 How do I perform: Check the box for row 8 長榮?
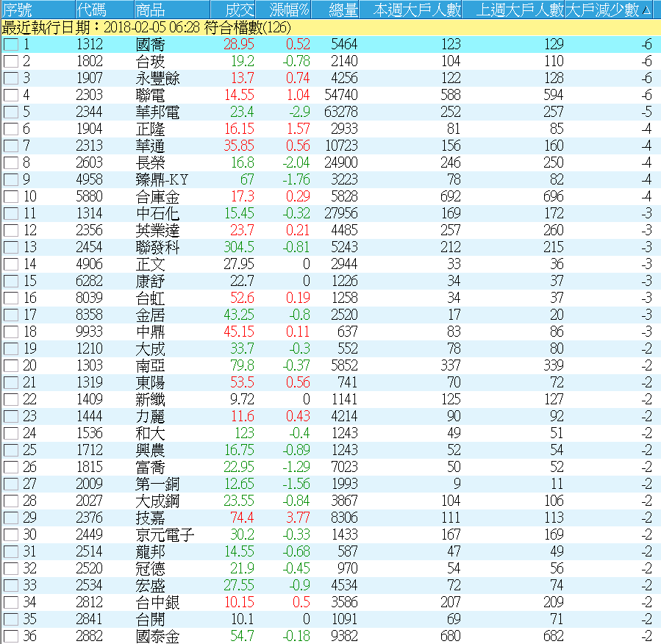pos(11,162)
